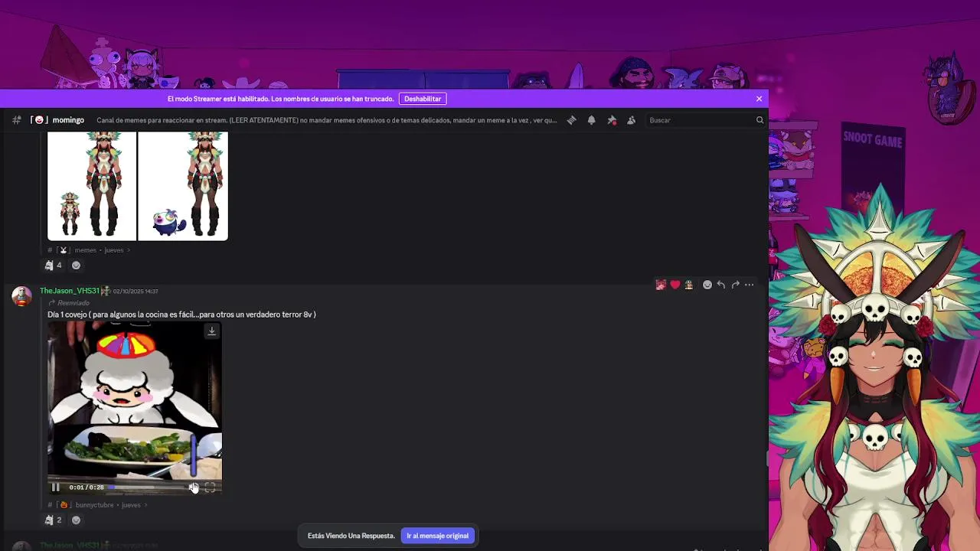Open emoji picker in message toolbar
Screen dimensions: 980x551
pyautogui.click(x=707, y=285)
